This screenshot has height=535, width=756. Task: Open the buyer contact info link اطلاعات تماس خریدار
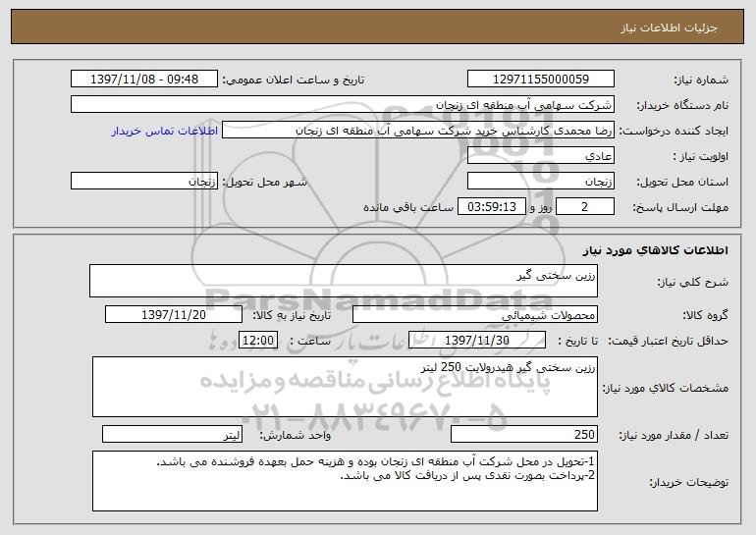[164, 131]
